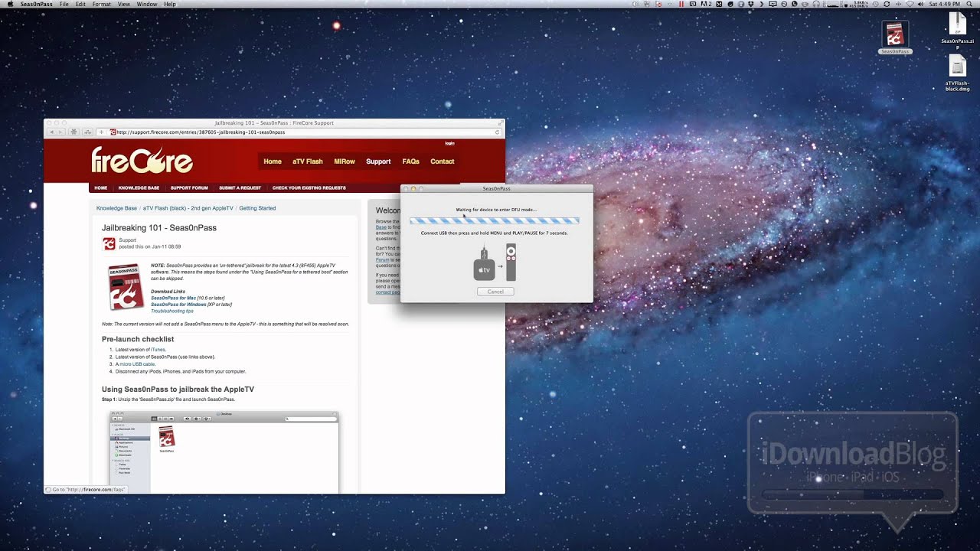980x551 pixels.
Task: Cancel the Seas0nPass DFU wait dialog
Action: click(x=495, y=292)
